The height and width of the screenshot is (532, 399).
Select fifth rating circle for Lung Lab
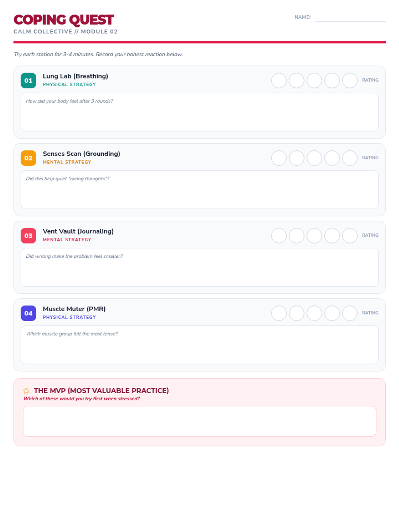[x=350, y=80]
